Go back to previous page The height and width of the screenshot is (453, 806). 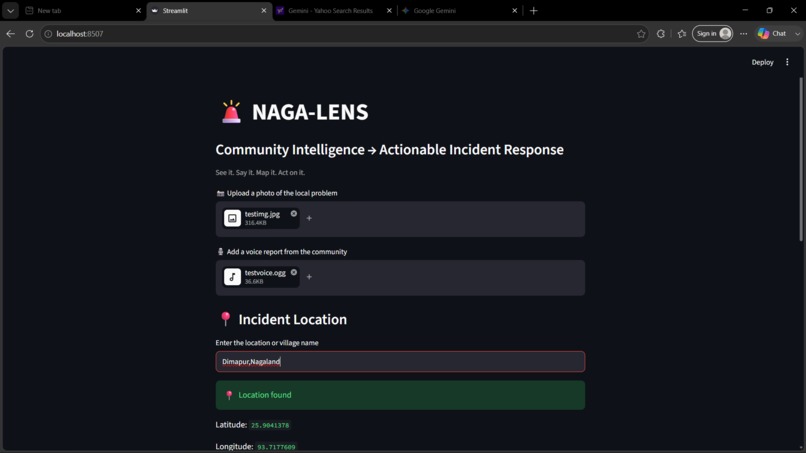tap(11, 33)
